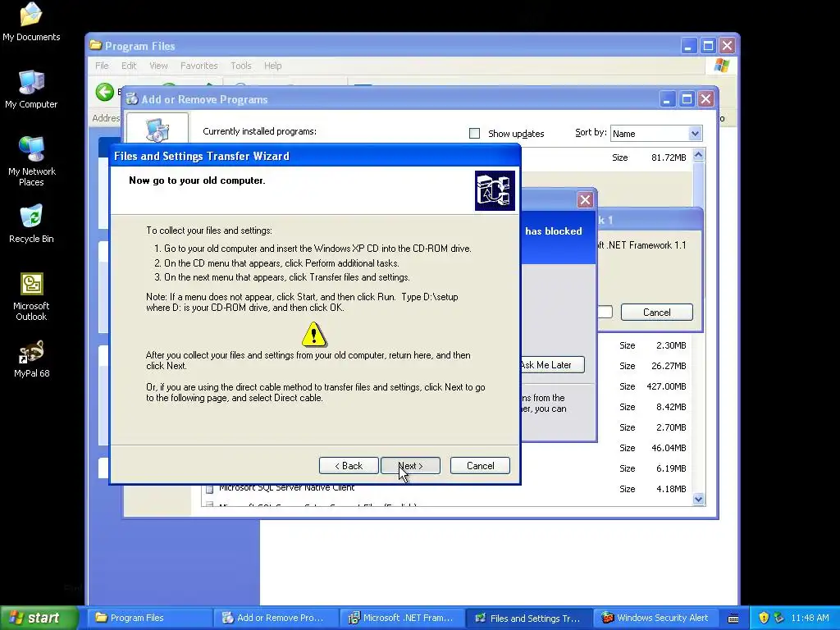Maximize the Add or Remove Programs window
The image size is (840, 630).
[x=687, y=99]
